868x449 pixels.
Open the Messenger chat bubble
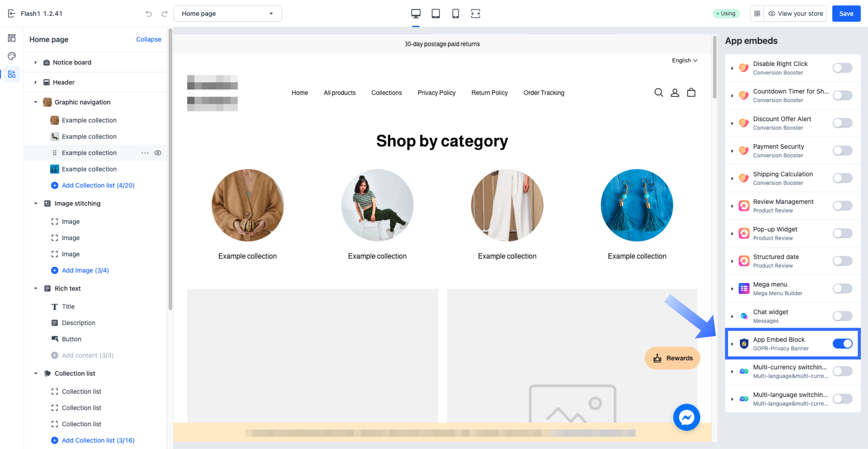point(686,417)
